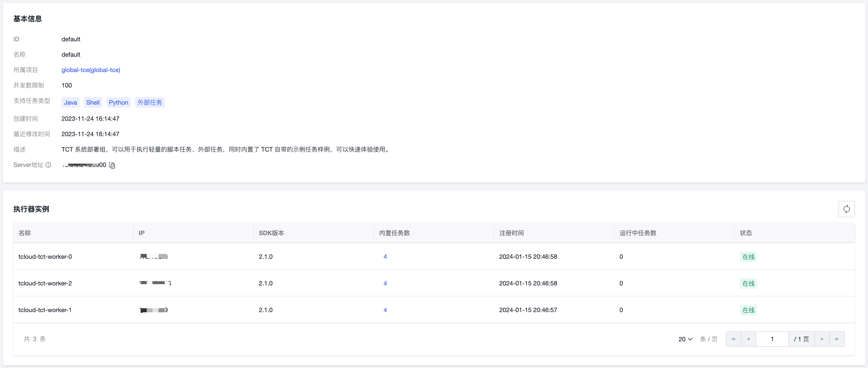
Task: Open built-in task count 4 for tcloud-tct-worker-2
Action: tap(385, 283)
